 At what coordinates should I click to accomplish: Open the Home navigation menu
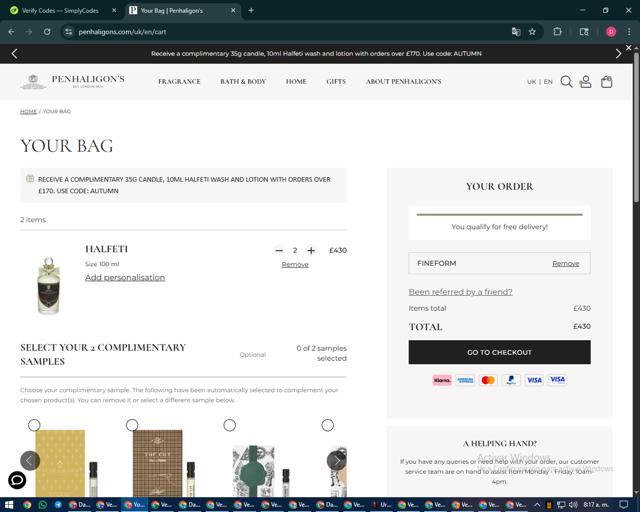pos(296,82)
